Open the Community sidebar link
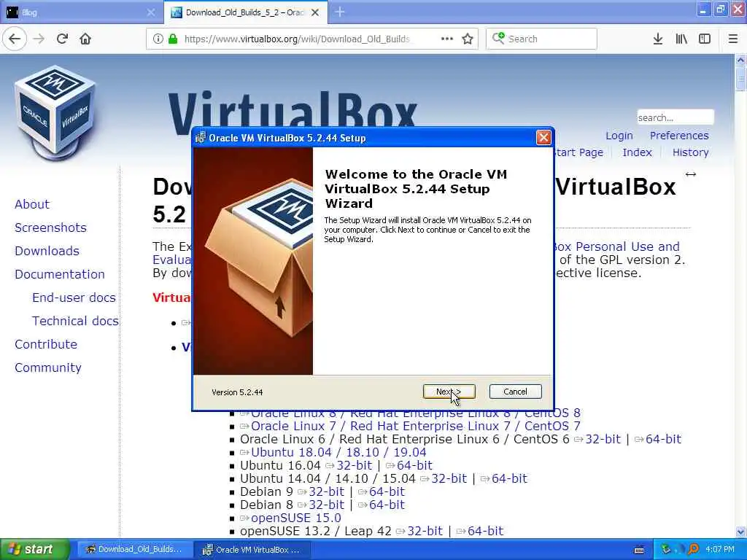This screenshot has height=560, width=747. [x=47, y=367]
